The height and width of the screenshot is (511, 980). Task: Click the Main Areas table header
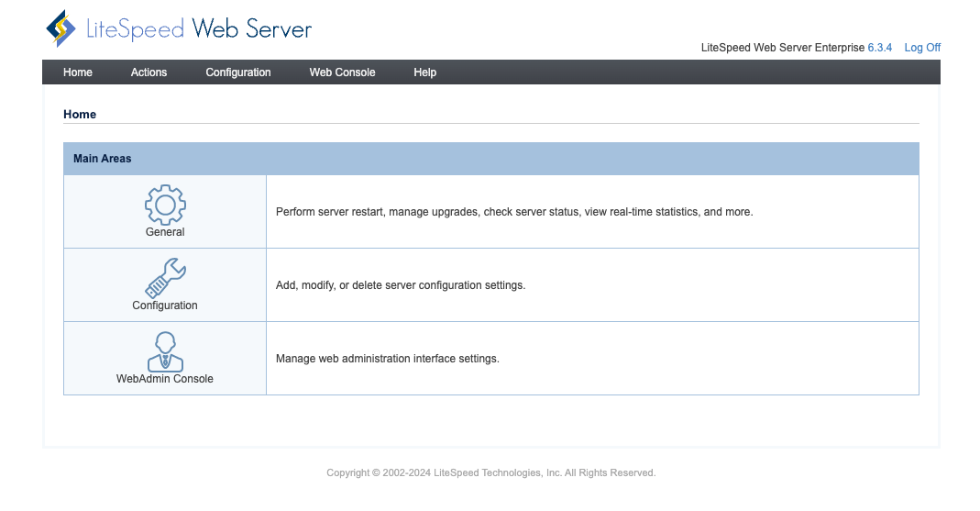103,159
